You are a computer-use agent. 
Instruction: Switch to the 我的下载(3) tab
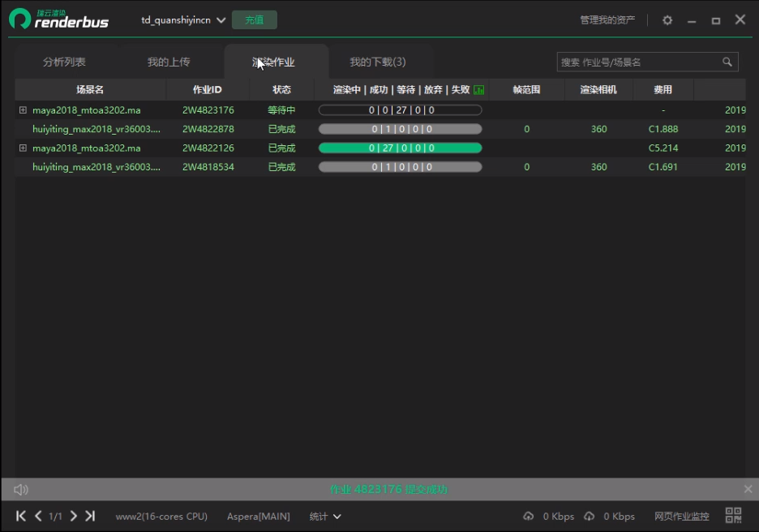point(377,62)
